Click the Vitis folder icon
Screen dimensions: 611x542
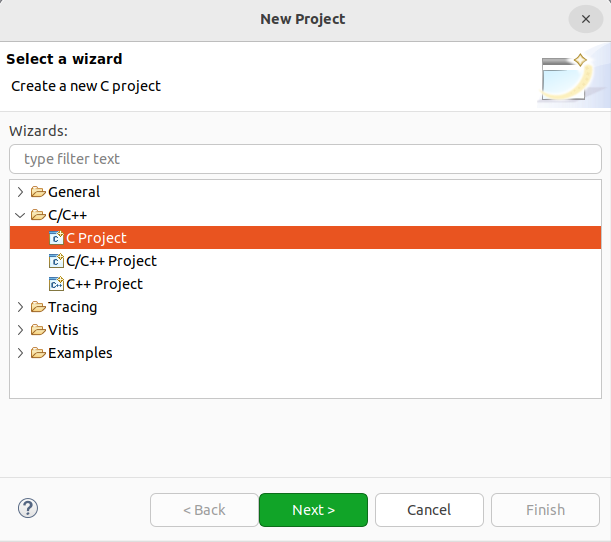(38, 330)
